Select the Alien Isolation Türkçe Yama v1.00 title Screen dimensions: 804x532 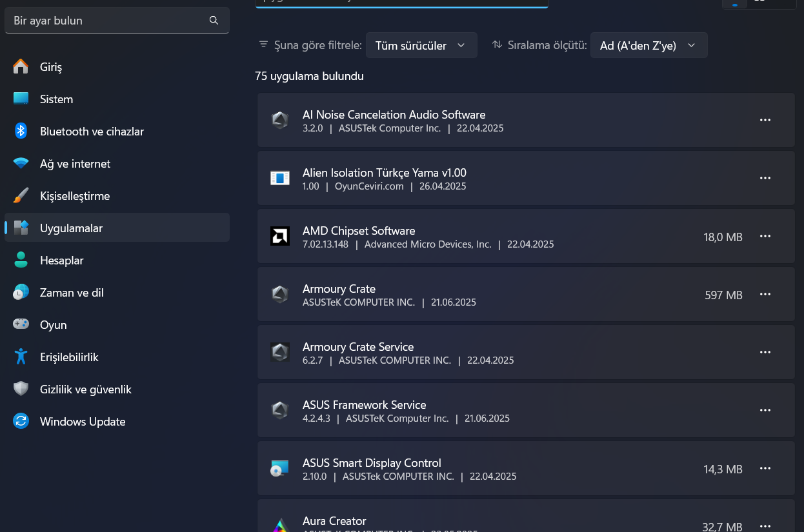pyautogui.click(x=385, y=173)
